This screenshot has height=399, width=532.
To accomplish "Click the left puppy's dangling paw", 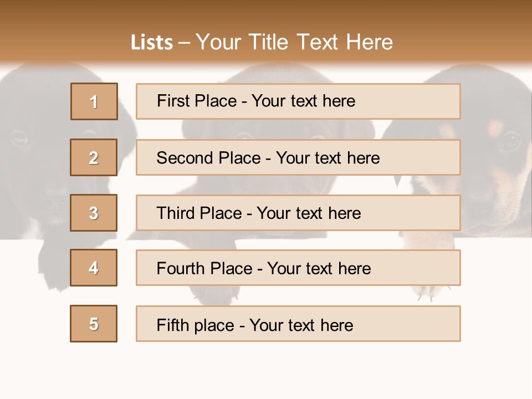I will tap(53, 263).
